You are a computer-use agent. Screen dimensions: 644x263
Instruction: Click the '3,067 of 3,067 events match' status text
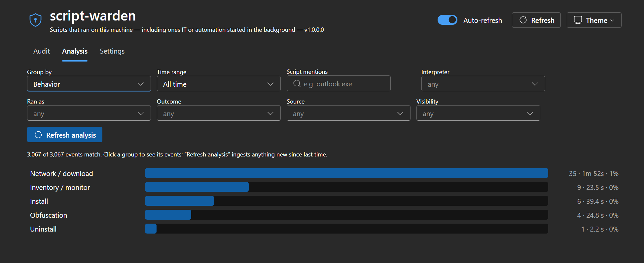tap(64, 154)
